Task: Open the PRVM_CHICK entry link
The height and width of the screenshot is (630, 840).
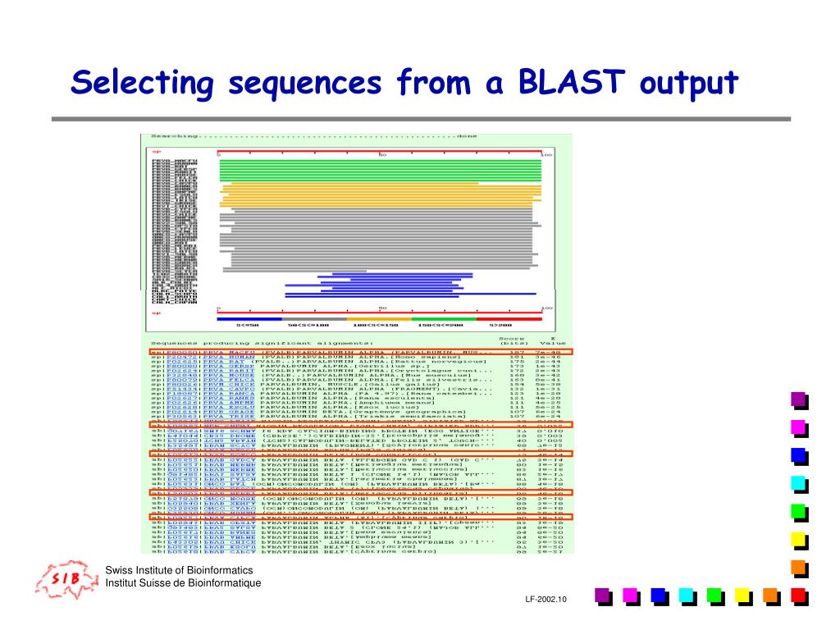Action: pos(229,384)
